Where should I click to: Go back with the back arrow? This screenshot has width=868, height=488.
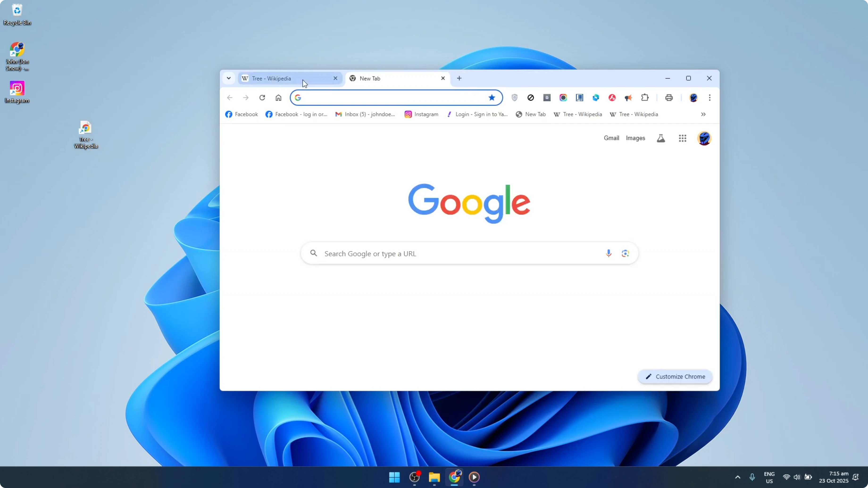point(230,98)
